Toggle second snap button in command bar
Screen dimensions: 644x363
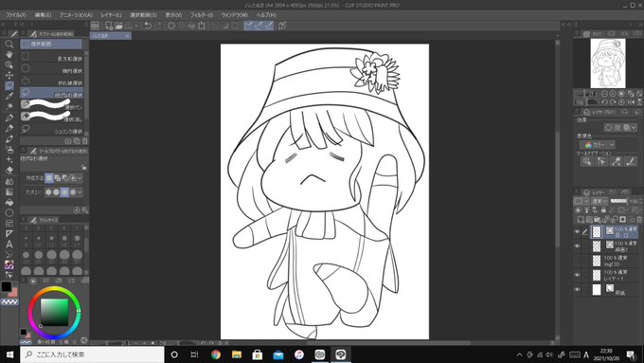[259, 26]
